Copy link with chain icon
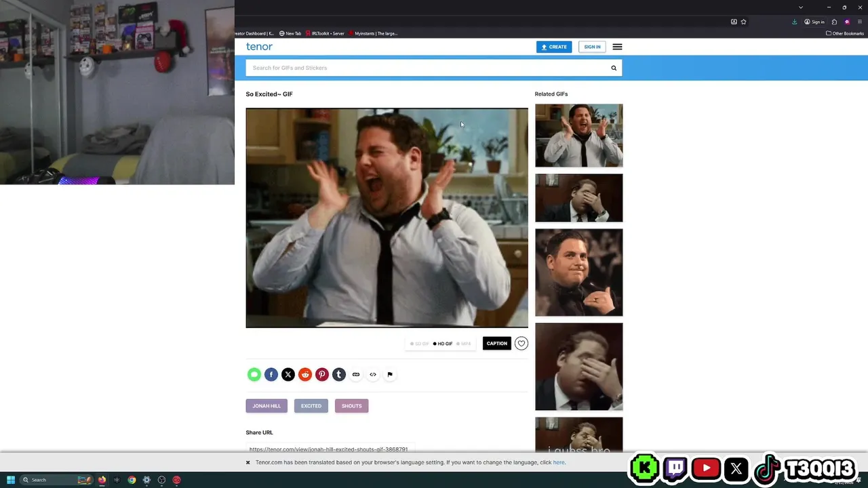Viewport: 868px width, 488px height. [x=355, y=374]
